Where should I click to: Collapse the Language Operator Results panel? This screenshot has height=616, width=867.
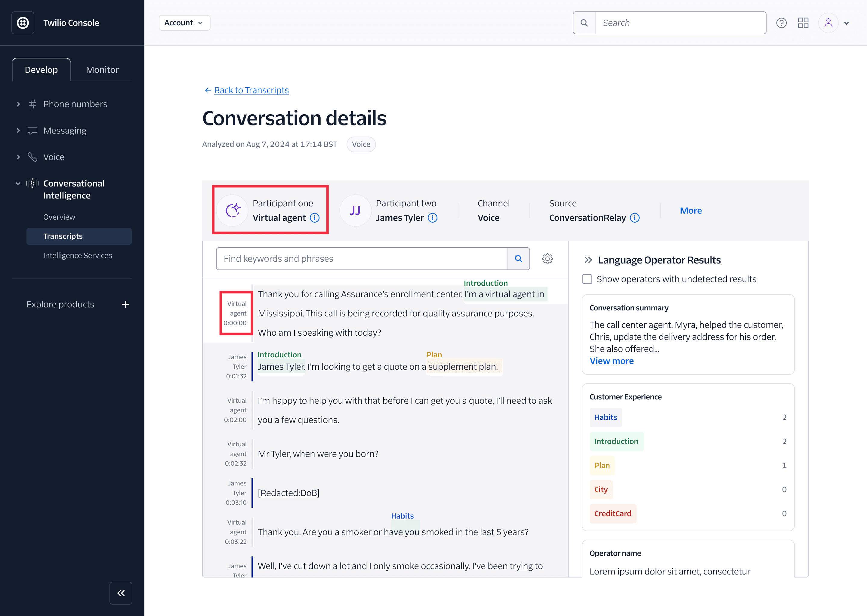click(x=588, y=260)
